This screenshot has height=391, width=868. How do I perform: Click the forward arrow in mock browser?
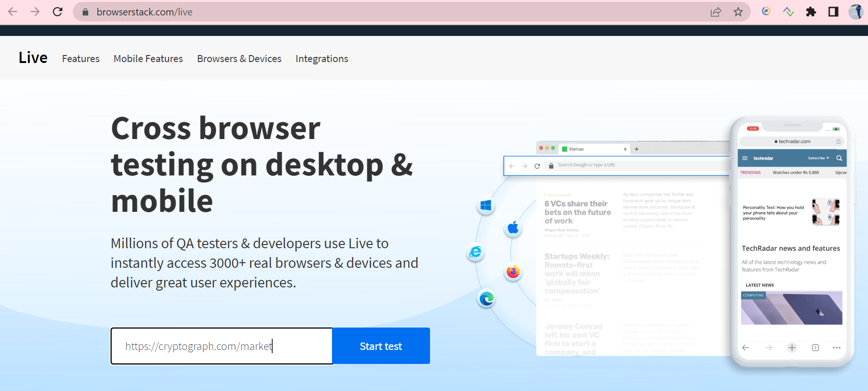524,166
